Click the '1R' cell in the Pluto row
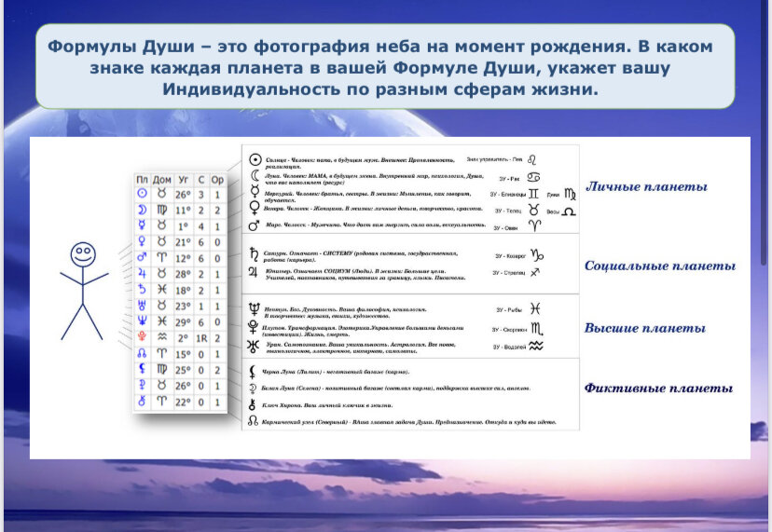The image size is (772, 532). pos(201,338)
